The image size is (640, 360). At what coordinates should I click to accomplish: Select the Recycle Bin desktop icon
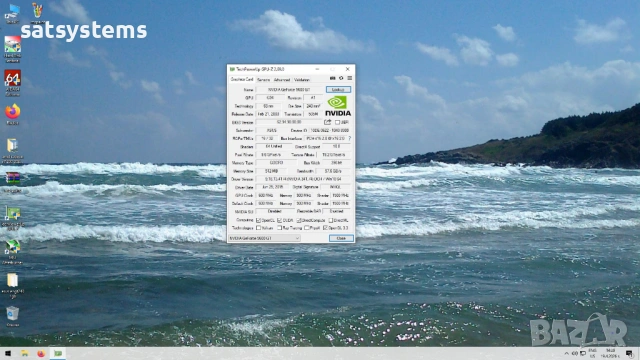pos(12,317)
